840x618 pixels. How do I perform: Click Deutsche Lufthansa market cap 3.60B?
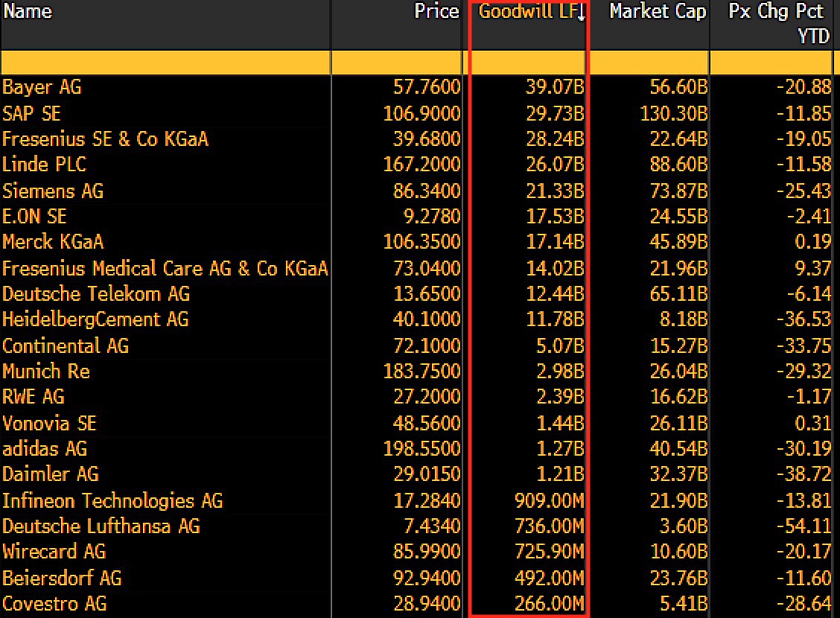[x=684, y=526]
